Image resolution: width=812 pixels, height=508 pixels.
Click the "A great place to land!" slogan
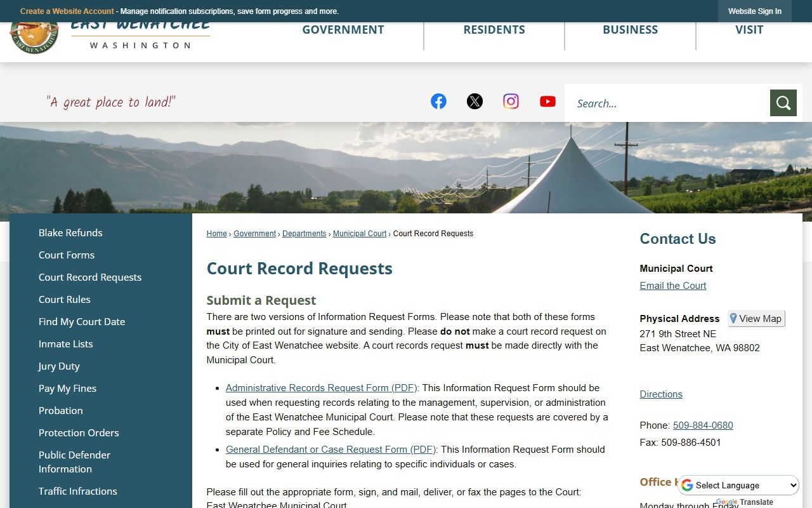click(x=111, y=102)
